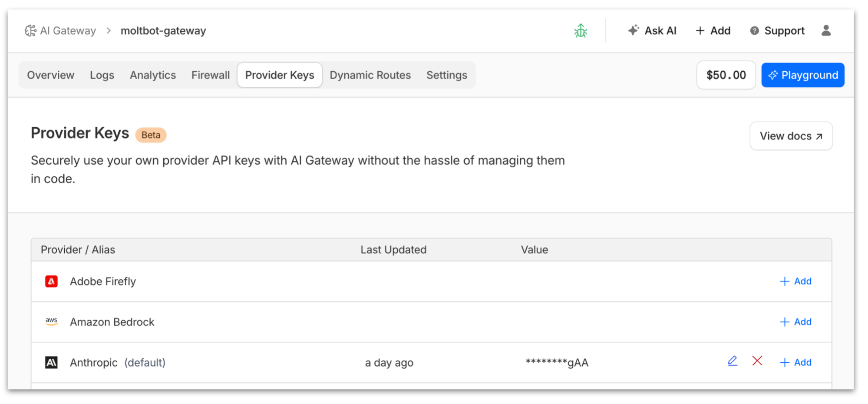Screen dimensions: 868x404
Task: Open the Support help menu
Action: pos(777,31)
